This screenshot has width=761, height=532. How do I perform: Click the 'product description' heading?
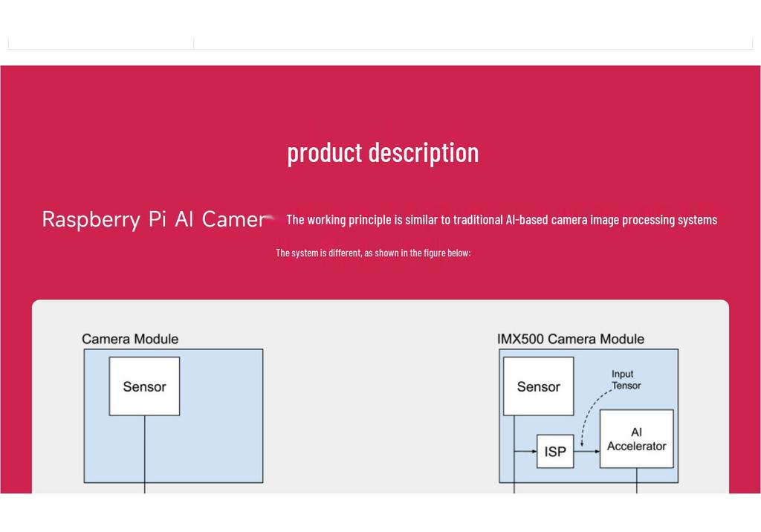coord(383,153)
